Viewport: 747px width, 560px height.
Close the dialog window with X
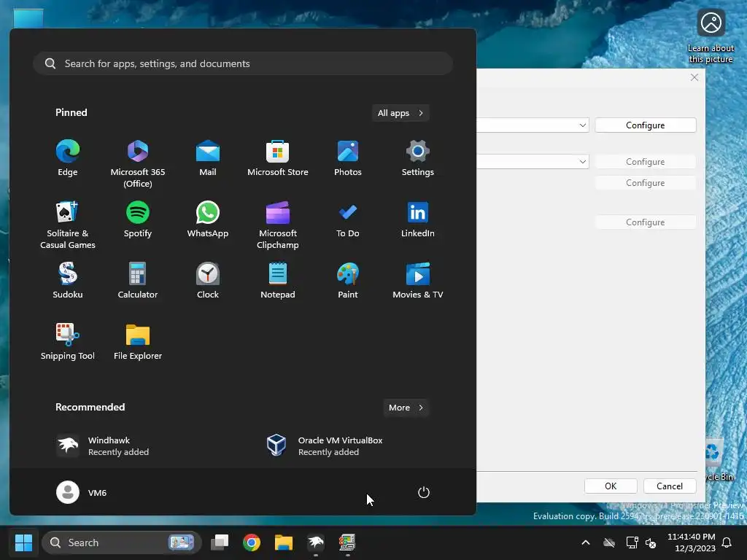[x=694, y=77]
